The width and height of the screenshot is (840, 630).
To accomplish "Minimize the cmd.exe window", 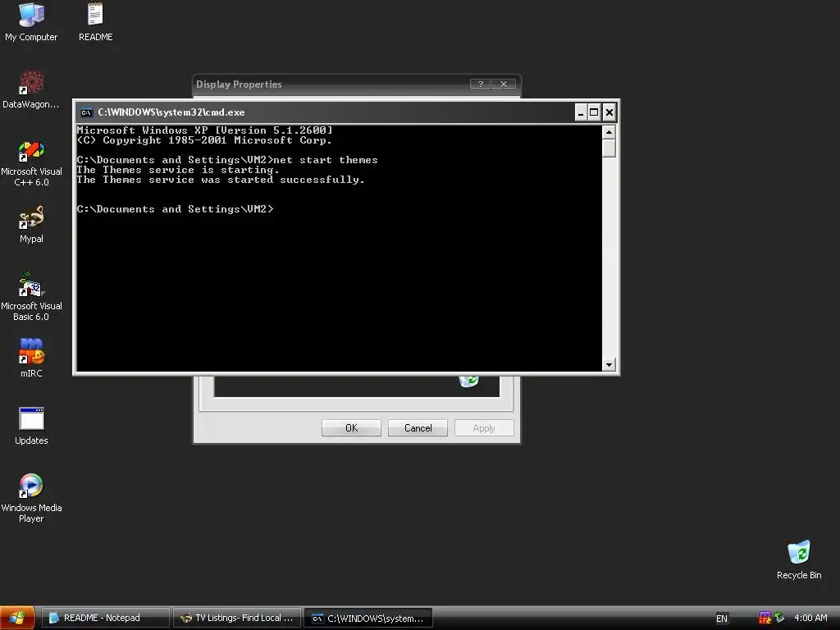I will (581, 112).
